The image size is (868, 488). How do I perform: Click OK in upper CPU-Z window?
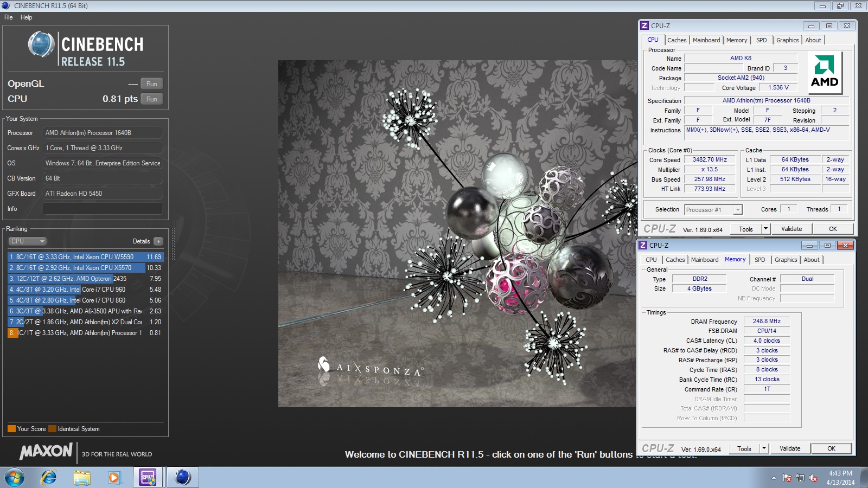pyautogui.click(x=833, y=229)
